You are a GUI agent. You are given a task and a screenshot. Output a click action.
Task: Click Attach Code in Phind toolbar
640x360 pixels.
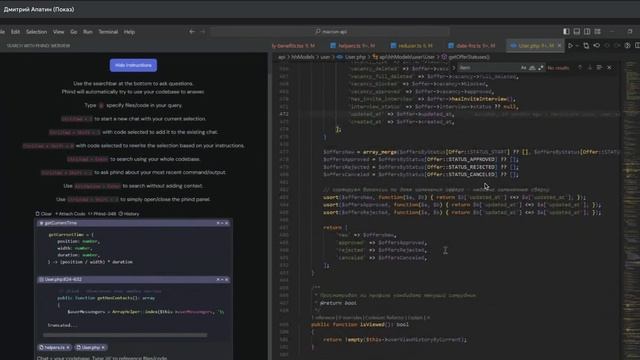[70, 214]
